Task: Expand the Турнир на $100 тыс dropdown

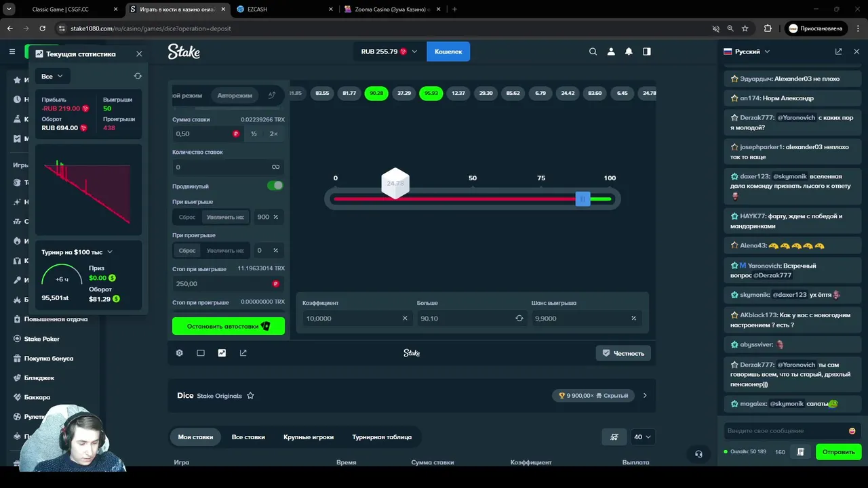Action: coord(77,252)
